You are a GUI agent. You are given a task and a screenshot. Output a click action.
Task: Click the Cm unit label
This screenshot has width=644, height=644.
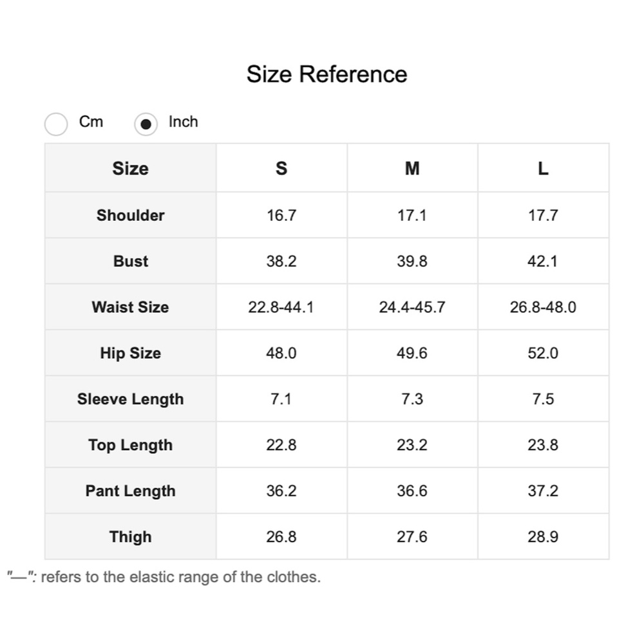tap(91, 122)
